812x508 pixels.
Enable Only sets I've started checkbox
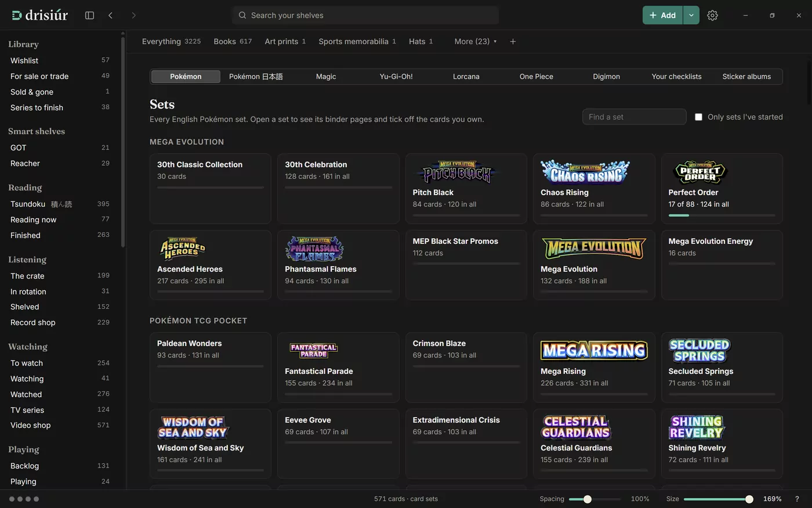[698, 117]
